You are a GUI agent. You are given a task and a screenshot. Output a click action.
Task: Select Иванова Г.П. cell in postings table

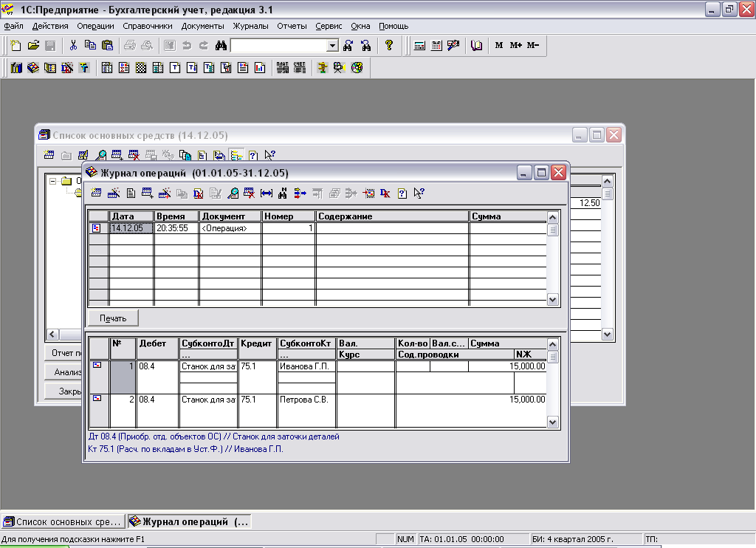tap(306, 366)
